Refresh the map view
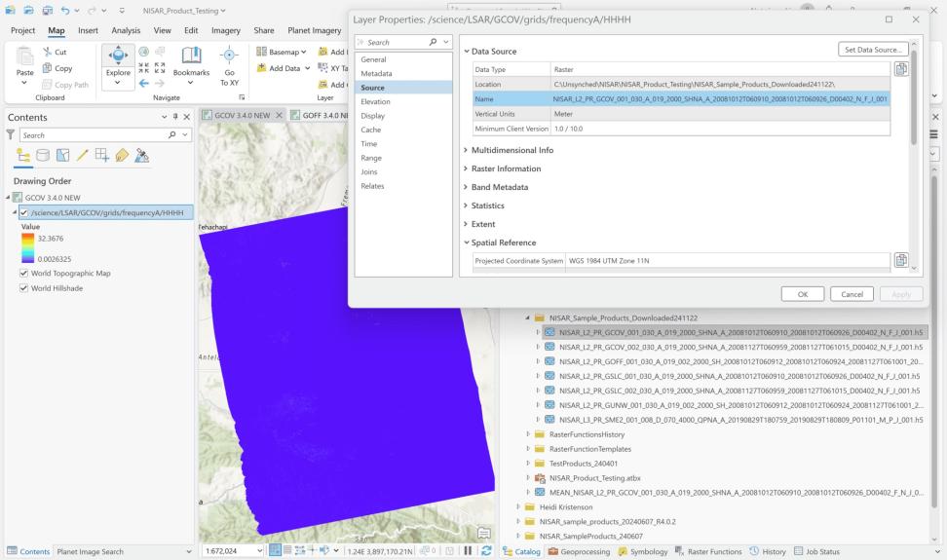 pos(486,550)
